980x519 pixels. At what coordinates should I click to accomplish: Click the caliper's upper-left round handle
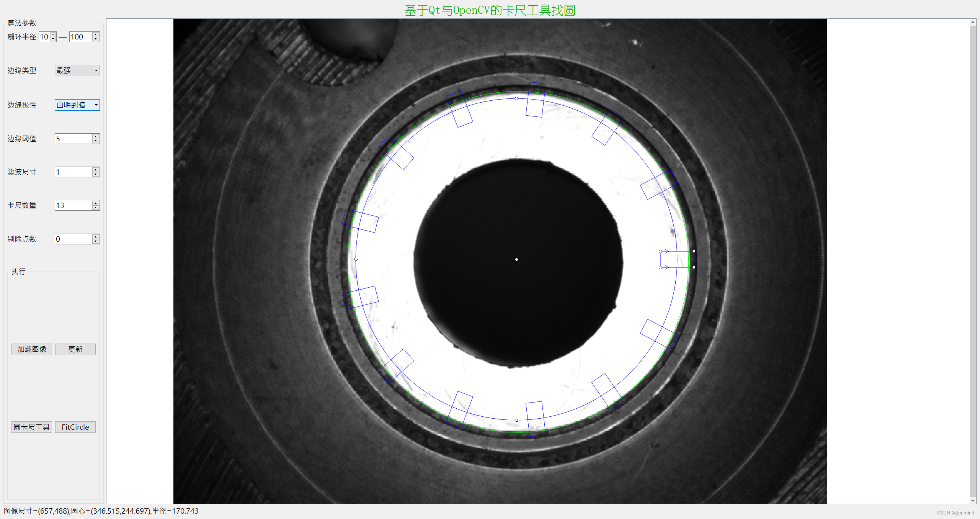[x=660, y=251]
